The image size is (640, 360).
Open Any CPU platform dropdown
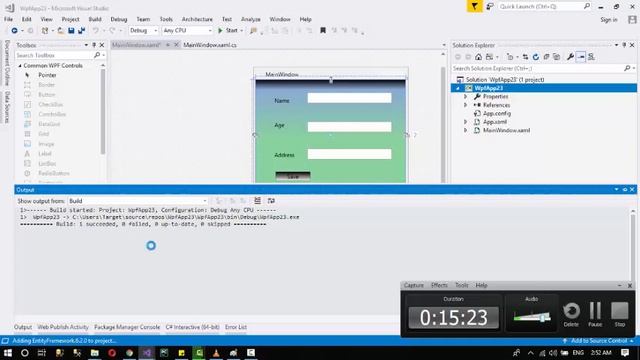[x=187, y=31]
